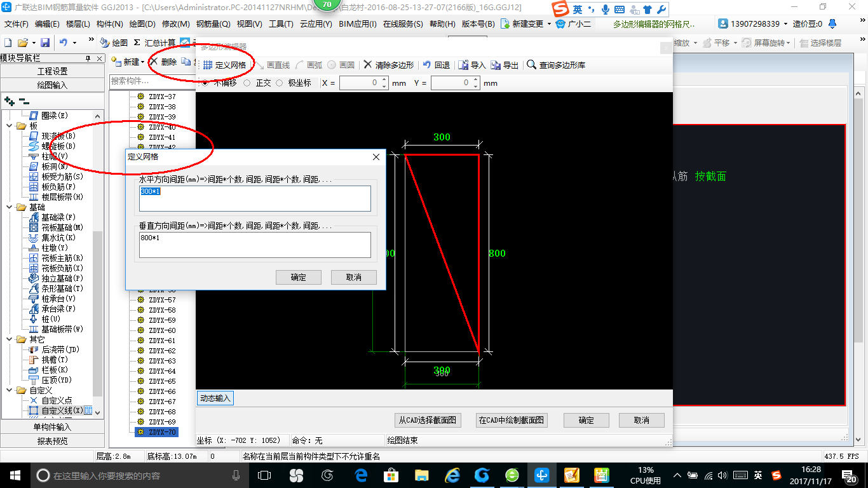The width and height of the screenshot is (868, 488).
Task: Click Sogou input method microphone icon
Action: click(605, 9)
